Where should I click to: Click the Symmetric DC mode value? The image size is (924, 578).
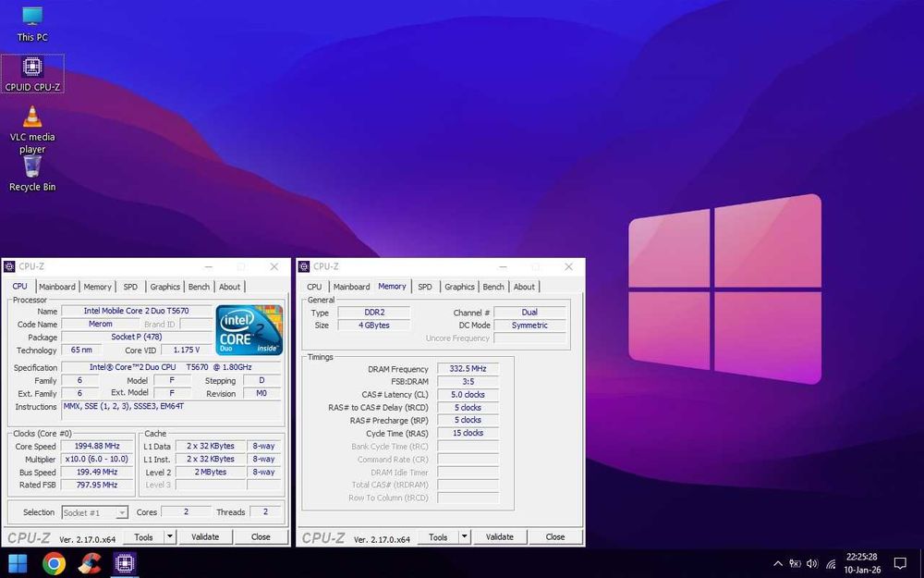coord(529,326)
